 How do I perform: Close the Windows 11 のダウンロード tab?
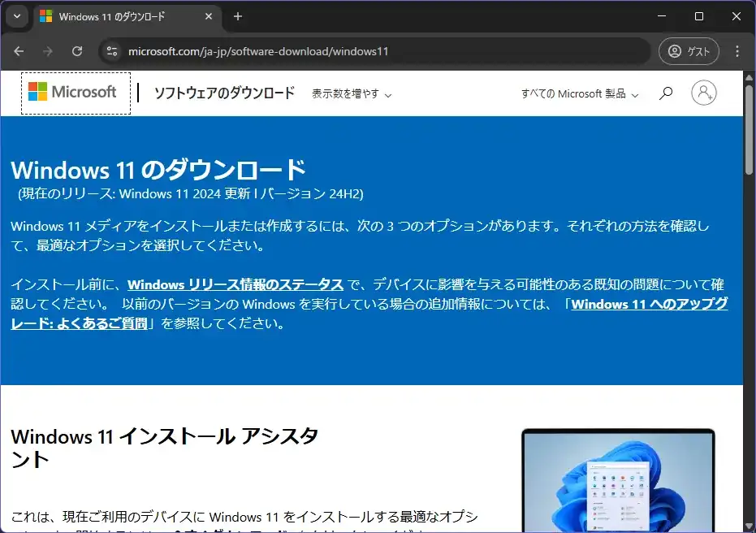click(209, 16)
